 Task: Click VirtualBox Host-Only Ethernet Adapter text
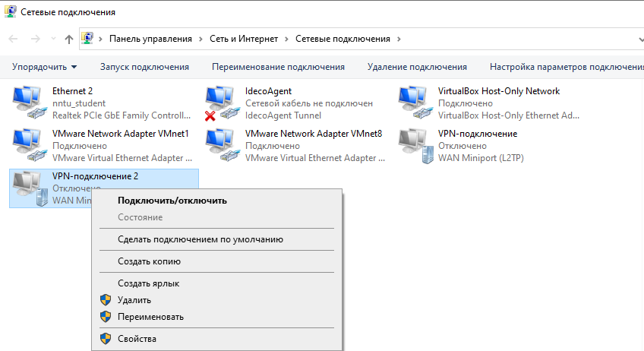(509, 115)
